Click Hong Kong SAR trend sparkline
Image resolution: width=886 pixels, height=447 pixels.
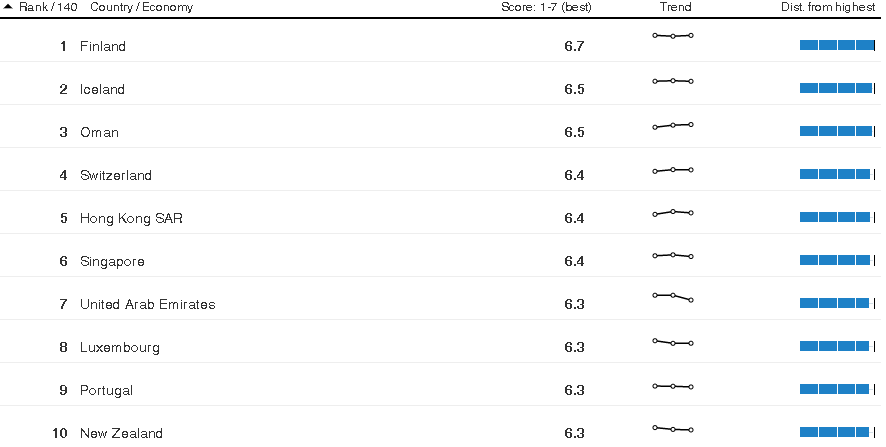tap(672, 213)
